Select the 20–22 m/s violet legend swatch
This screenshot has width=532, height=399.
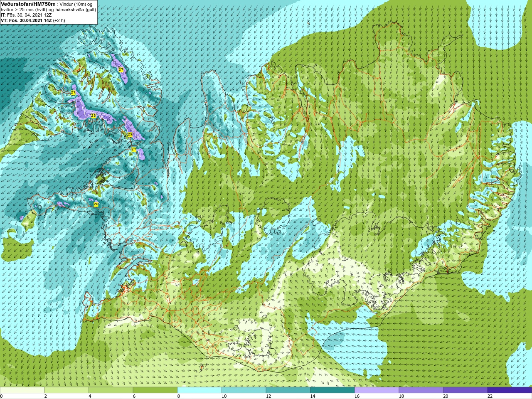[465, 390]
